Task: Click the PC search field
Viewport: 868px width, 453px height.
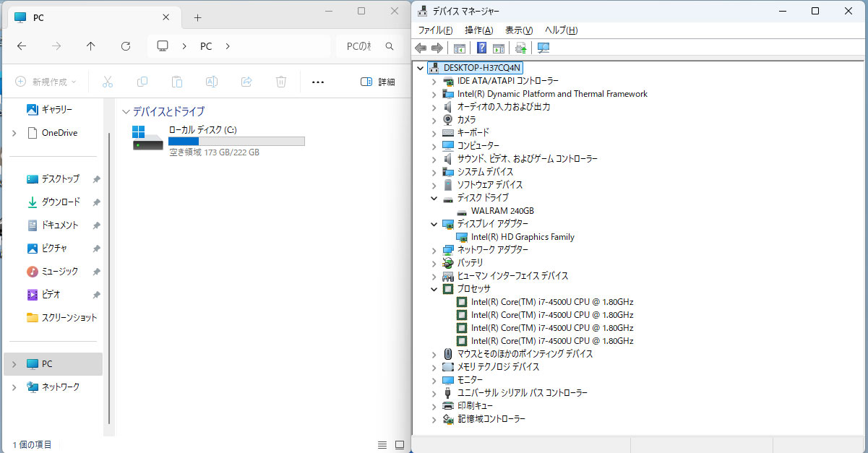Action: click(x=369, y=46)
